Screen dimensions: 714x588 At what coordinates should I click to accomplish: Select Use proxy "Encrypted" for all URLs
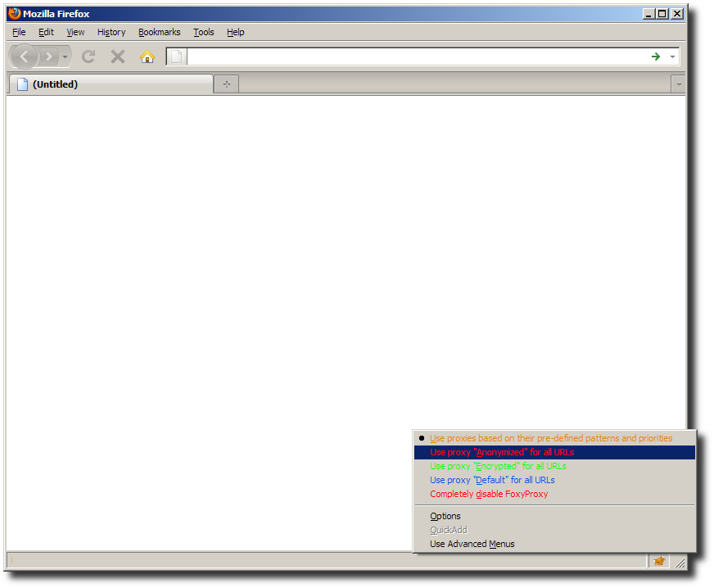tap(498, 466)
